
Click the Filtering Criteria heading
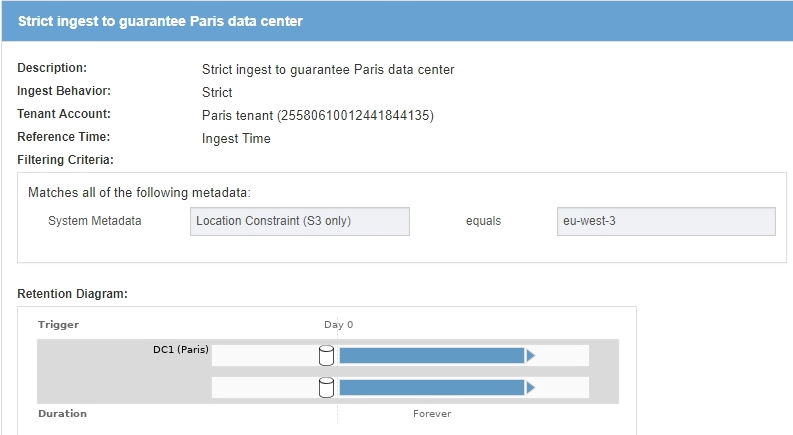66,159
